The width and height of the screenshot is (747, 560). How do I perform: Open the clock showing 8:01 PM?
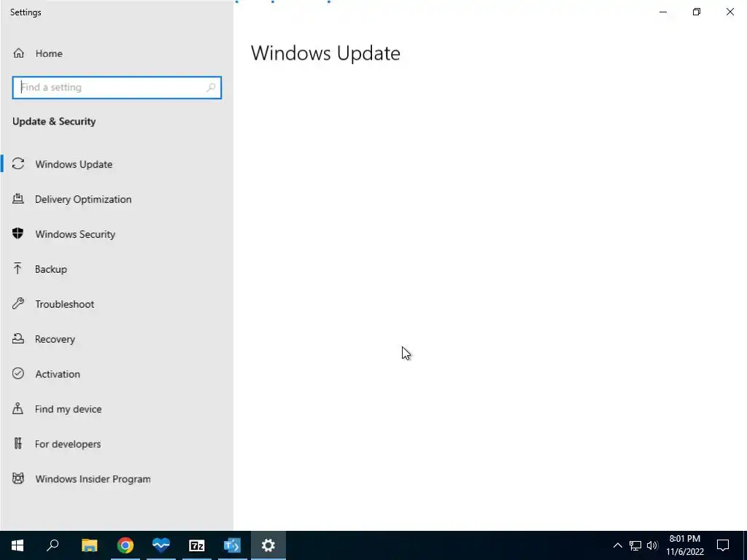(x=685, y=545)
